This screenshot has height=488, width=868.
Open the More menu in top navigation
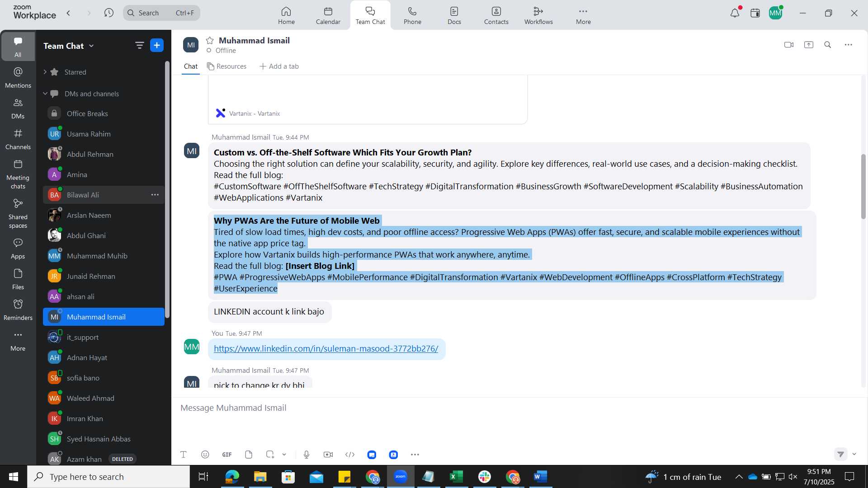click(x=583, y=15)
